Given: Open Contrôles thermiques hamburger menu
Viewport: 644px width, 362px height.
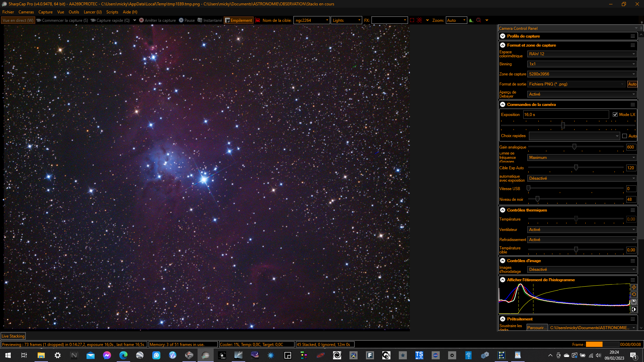Looking at the screenshot, I should click(x=633, y=210).
